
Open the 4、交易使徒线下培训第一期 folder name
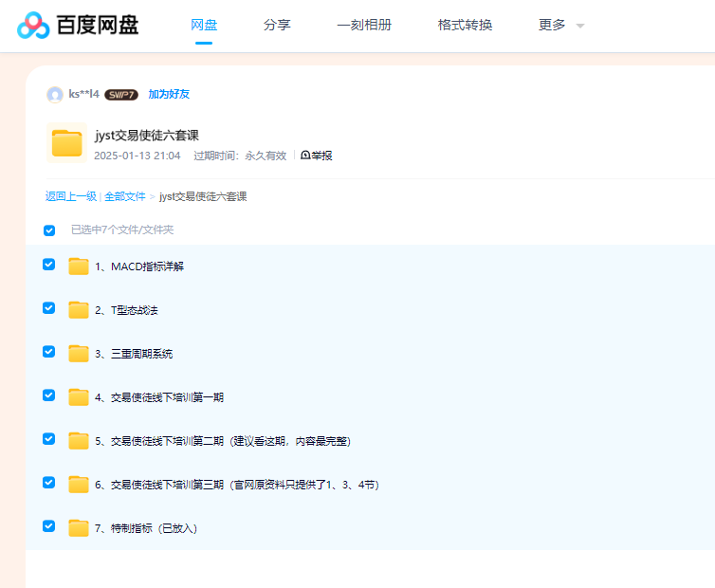[x=159, y=397]
